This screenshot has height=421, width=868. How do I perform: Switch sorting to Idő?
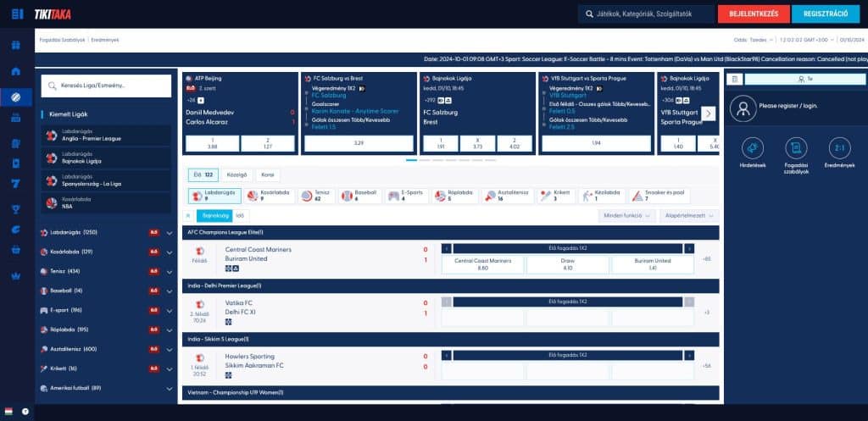239,216
